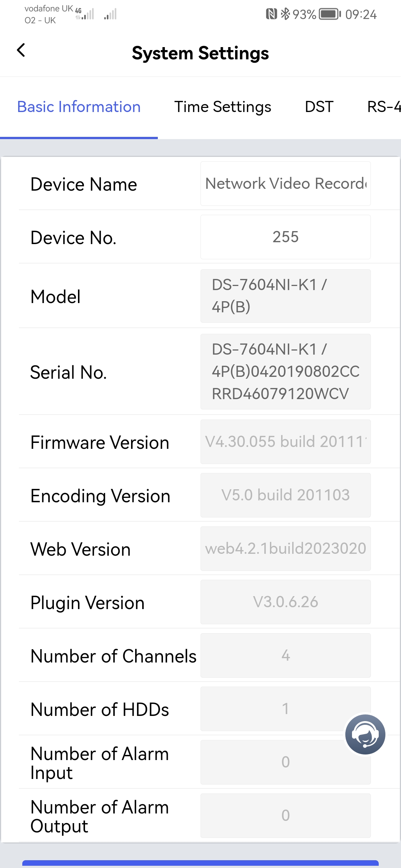Tap the Web Version field
Image resolution: width=401 pixels, height=868 pixels.
286,549
